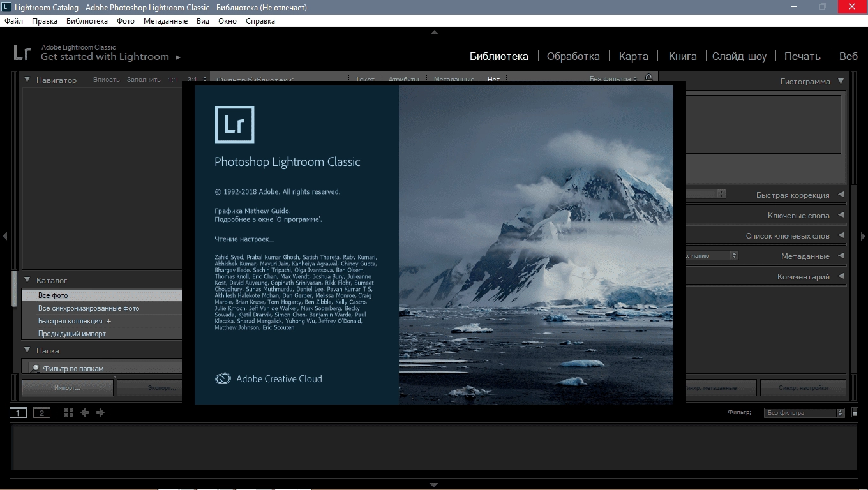Expand the Метаданные panel

tap(841, 256)
